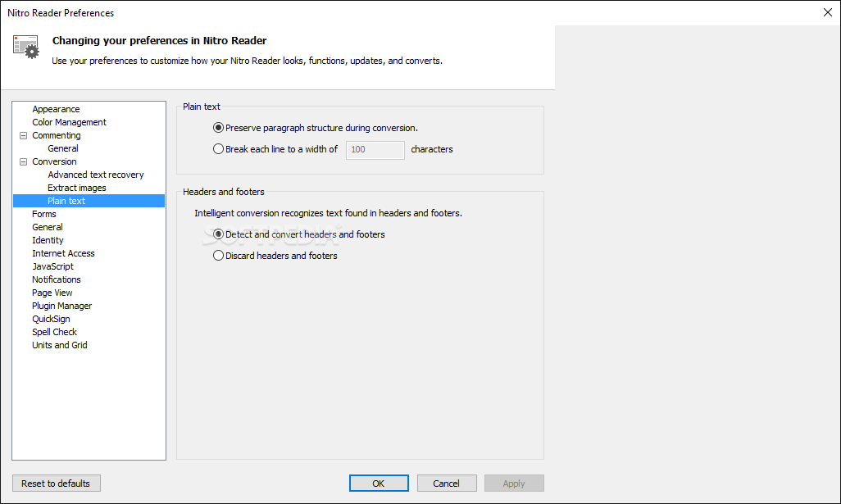Viewport: 841px width, 504px height.
Task: Open General under Commenting
Action: pos(63,148)
